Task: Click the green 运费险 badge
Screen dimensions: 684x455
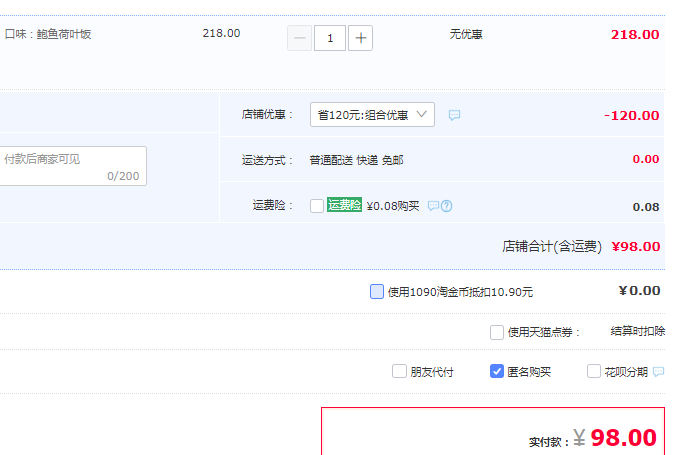Action: click(344, 205)
